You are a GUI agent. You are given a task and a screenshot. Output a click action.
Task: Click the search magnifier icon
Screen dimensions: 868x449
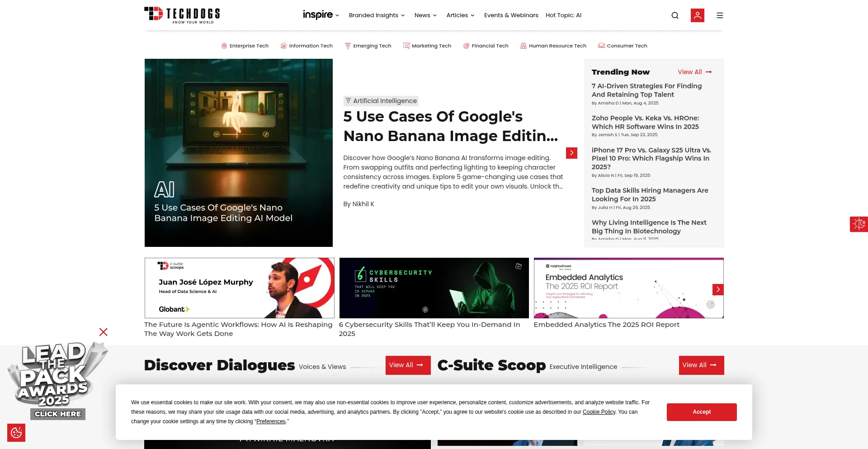point(675,15)
